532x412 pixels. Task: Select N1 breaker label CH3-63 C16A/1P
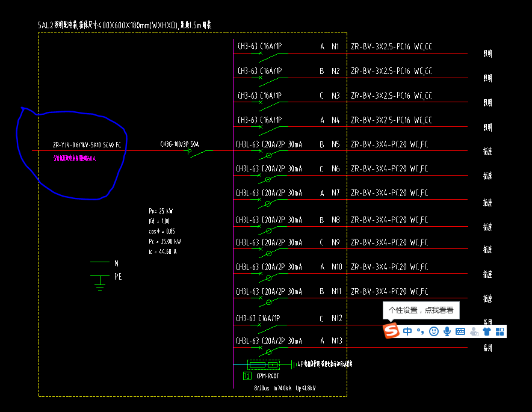click(259, 46)
